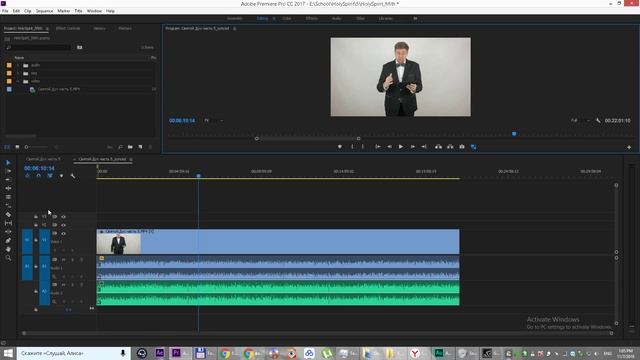Switch to Color workspace
The height and width of the screenshot is (360, 640).
coord(287,18)
